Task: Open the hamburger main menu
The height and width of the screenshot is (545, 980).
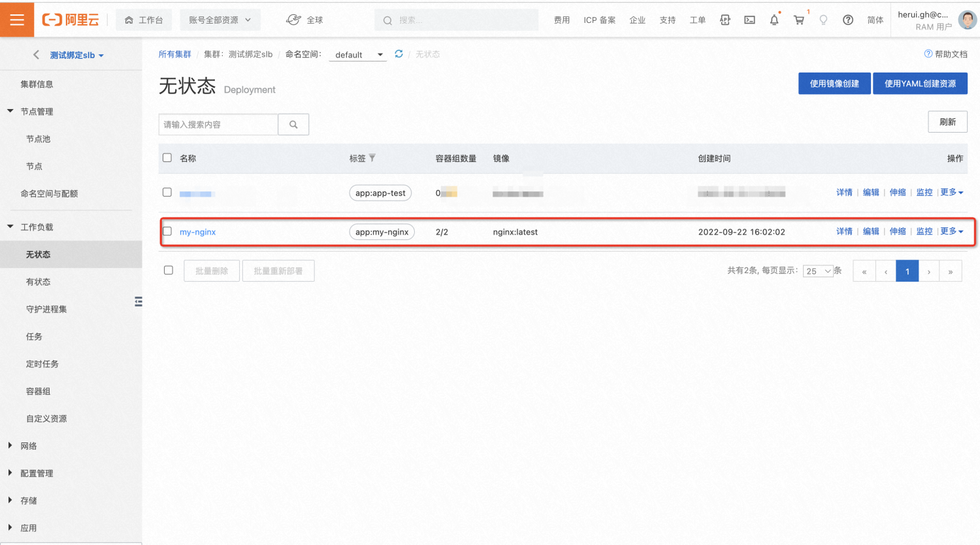Action: [x=17, y=20]
